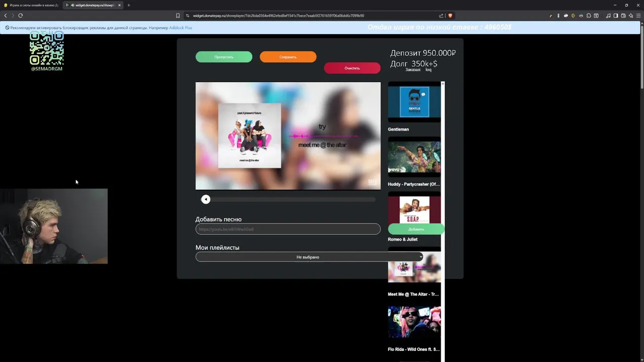Open a new browser tab
This screenshot has height=362, width=644.
[128, 5]
